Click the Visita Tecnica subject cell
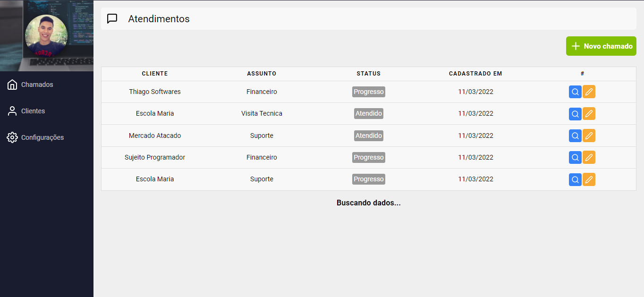This screenshot has width=644, height=297. pyautogui.click(x=262, y=113)
